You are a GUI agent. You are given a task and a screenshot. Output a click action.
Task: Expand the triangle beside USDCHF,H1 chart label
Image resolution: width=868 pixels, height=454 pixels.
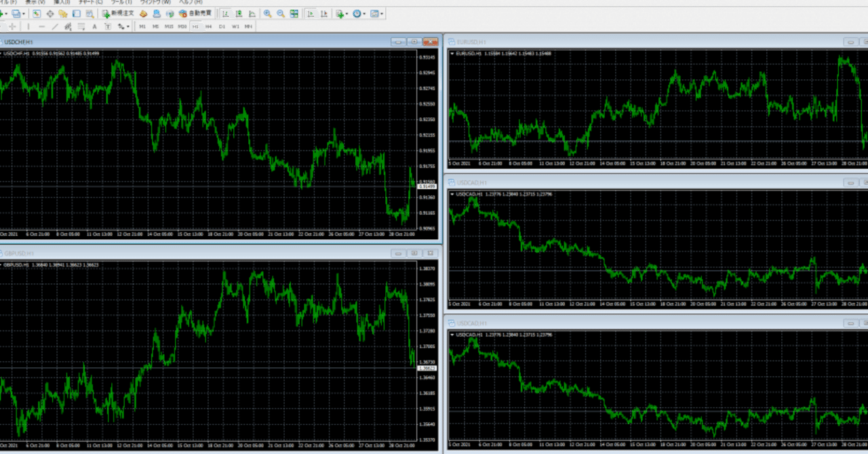[x=1, y=53]
